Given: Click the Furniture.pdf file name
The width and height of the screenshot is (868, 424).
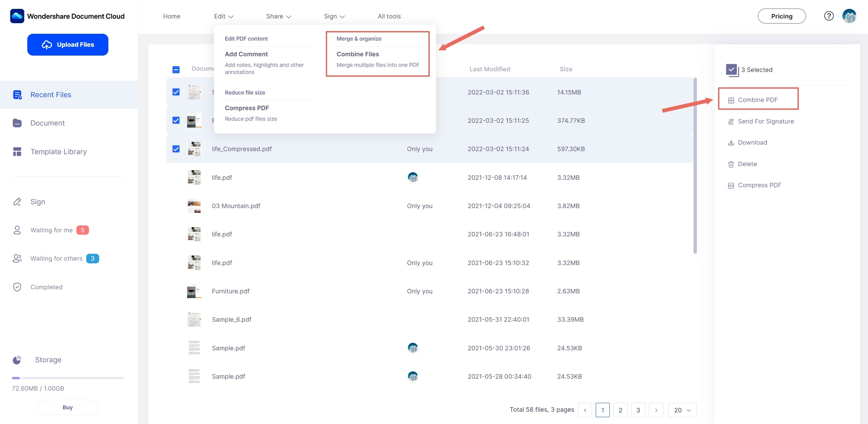Looking at the screenshot, I should click(231, 291).
